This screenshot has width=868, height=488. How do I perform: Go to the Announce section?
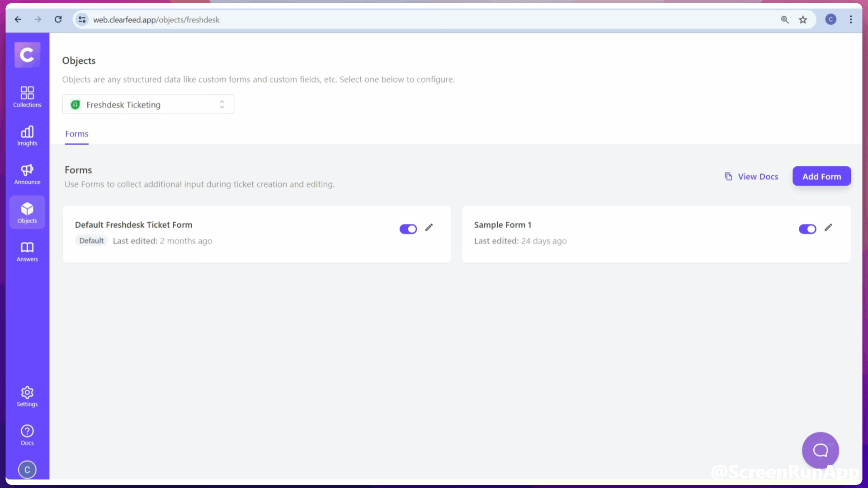pos(27,174)
